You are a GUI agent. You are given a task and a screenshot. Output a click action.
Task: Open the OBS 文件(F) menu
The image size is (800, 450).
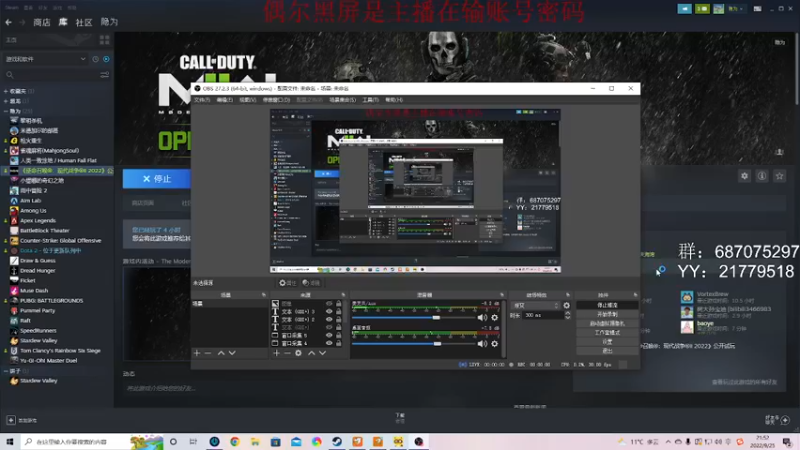[202, 100]
